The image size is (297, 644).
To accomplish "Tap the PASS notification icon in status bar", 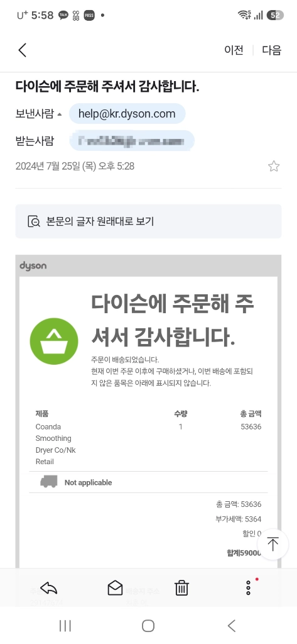I will (89, 16).
